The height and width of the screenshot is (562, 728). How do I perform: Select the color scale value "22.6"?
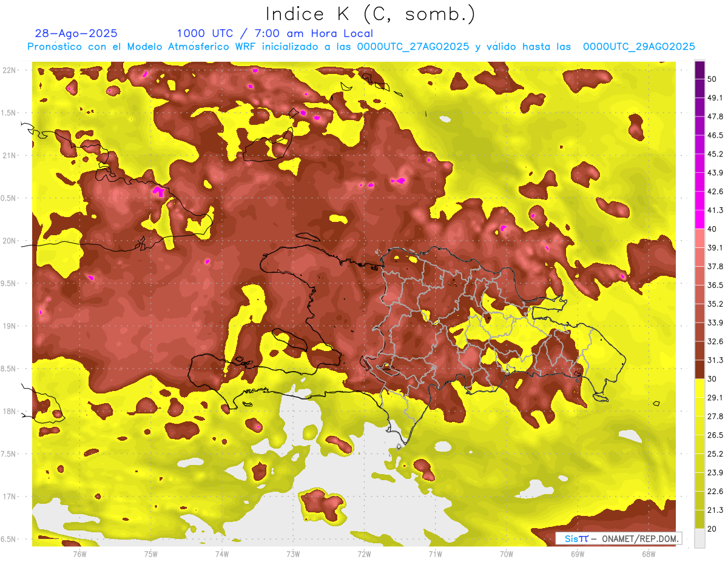coord(715,491)
